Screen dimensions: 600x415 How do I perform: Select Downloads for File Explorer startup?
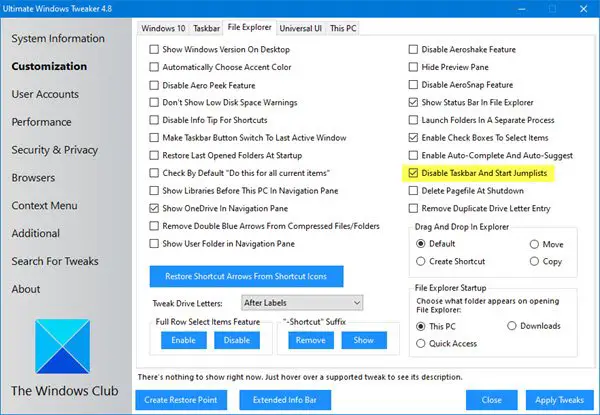point(512,326)
